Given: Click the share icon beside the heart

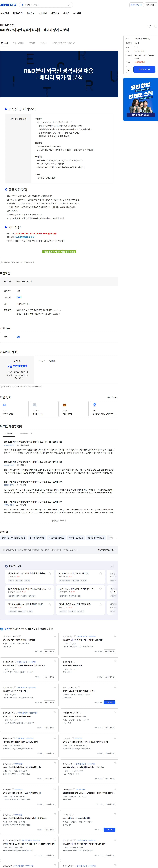Looking at the screenshot, I should tap(155, 26).
